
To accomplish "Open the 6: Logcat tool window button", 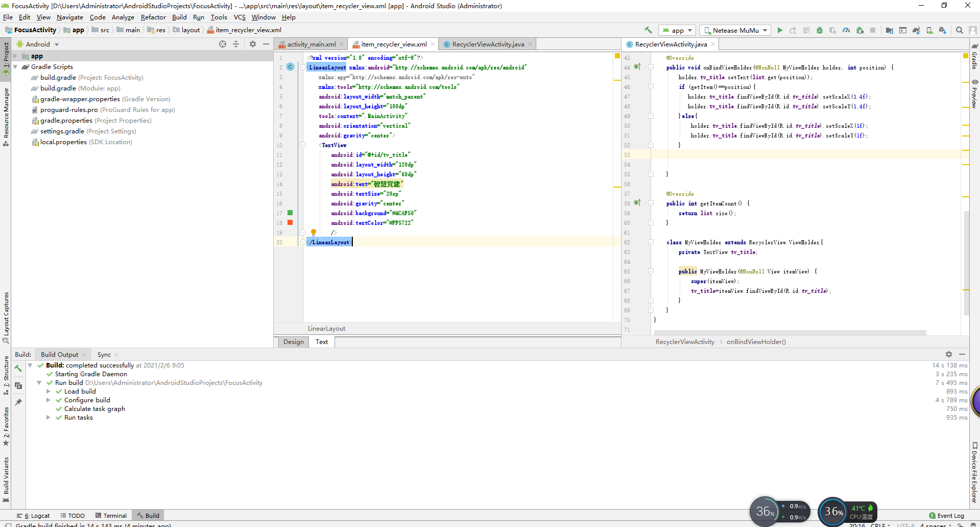I will (x=33, y=515).
